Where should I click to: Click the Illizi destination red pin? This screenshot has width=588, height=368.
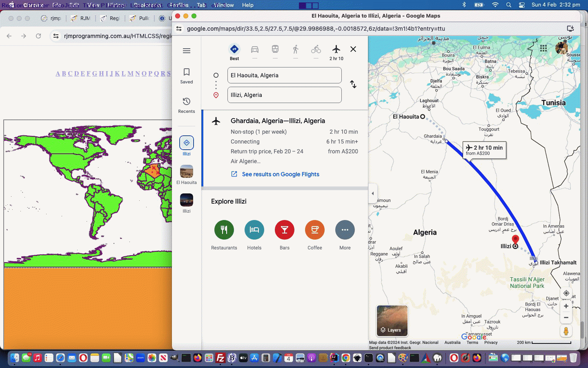(x=515, y=240)
